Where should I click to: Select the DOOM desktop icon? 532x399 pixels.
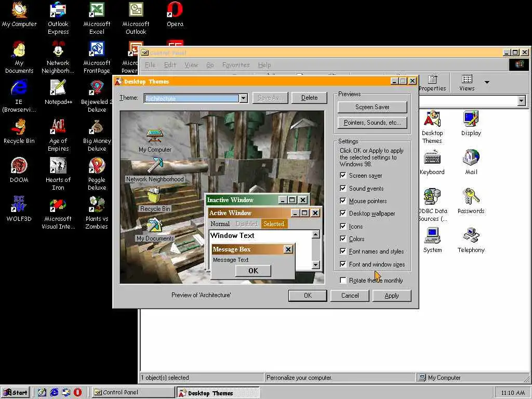(19, 170)
